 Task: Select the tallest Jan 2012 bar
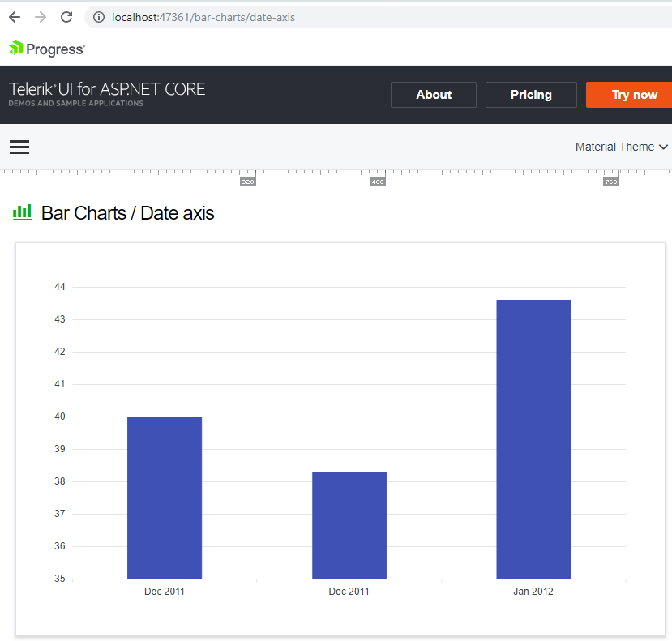pos(533,439)
